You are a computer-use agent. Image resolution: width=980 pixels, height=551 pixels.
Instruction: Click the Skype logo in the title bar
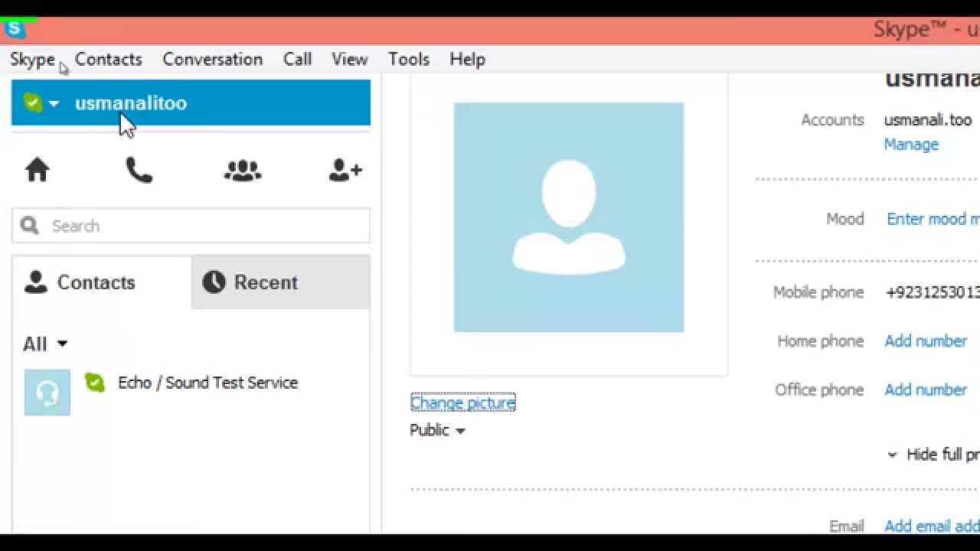click(x=14, y=28)
